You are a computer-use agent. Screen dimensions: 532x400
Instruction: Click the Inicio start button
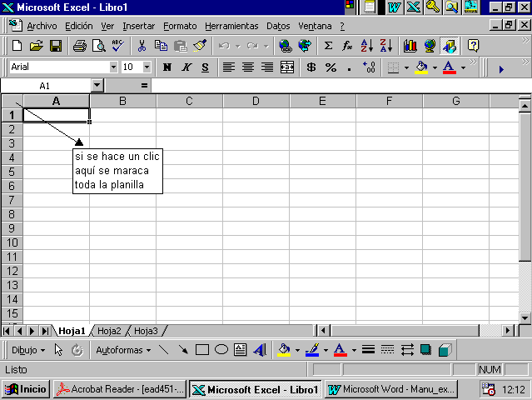[26, 389]
